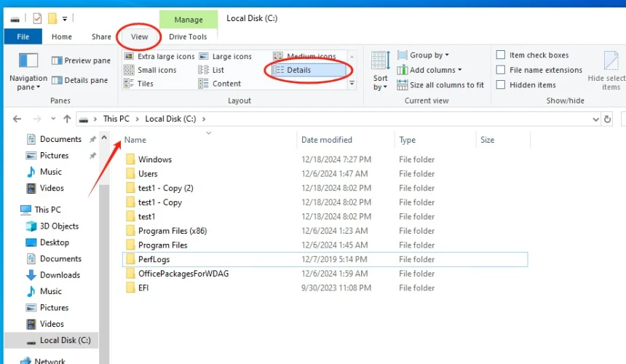Viewport: 626px width, 364px height.
Task: Click the Navigation pane icon
Action: (x=28, y=61)
